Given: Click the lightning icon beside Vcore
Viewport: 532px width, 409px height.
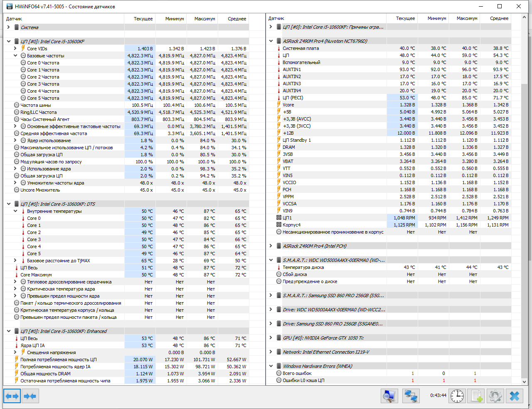Looking at the screenshot, I should coord(279,105).
